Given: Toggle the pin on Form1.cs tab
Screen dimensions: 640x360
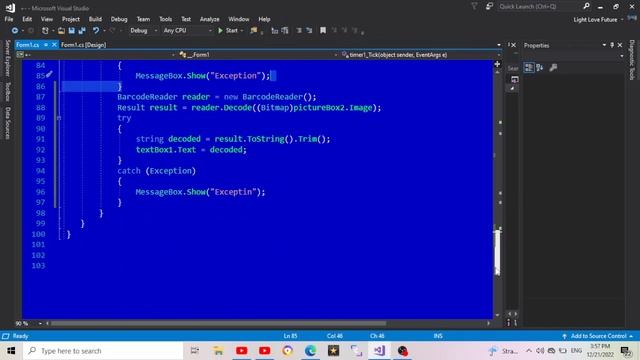Looking at the screenshot, I should pos(46,45).
